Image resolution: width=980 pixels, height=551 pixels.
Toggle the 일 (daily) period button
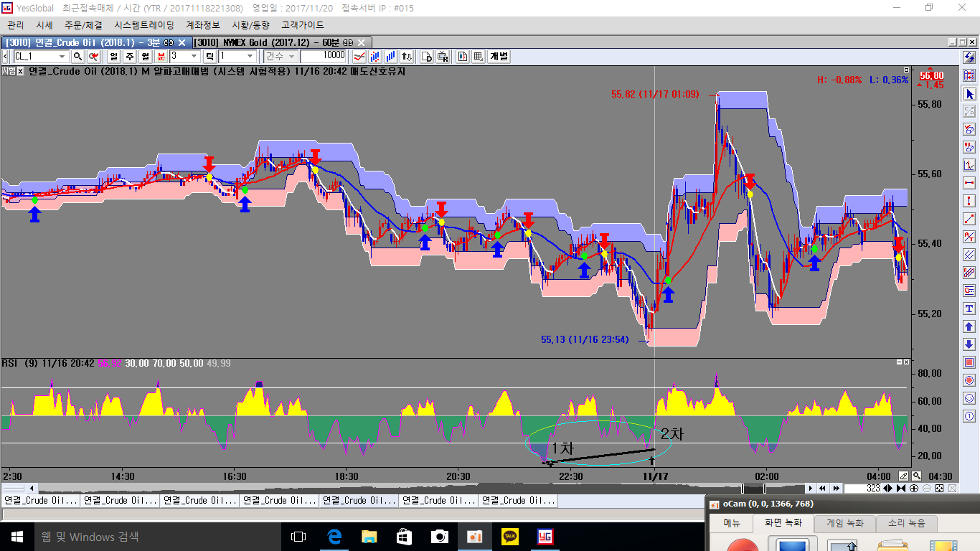113,56
